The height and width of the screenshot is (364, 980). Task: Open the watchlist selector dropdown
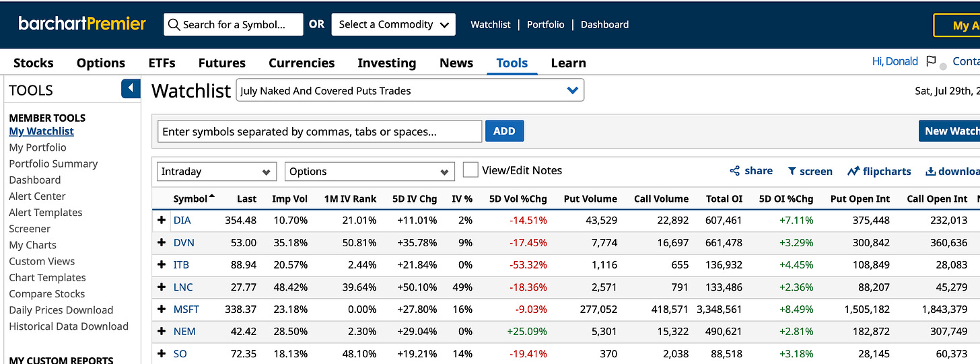tap(410, 90)
